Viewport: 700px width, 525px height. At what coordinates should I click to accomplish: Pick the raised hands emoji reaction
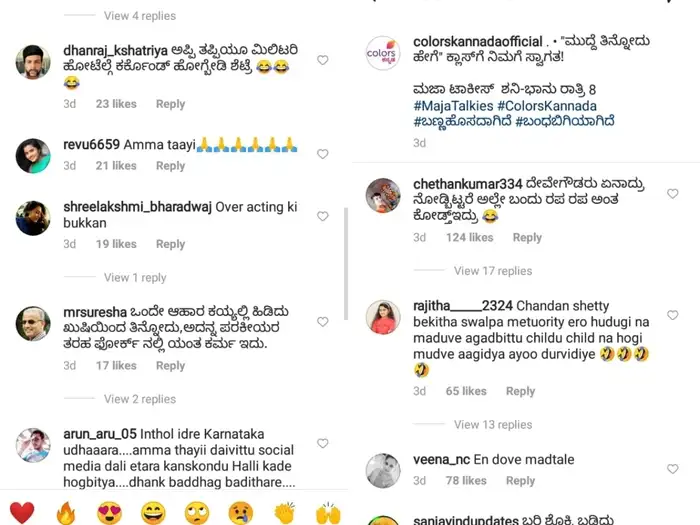(328, 512)
